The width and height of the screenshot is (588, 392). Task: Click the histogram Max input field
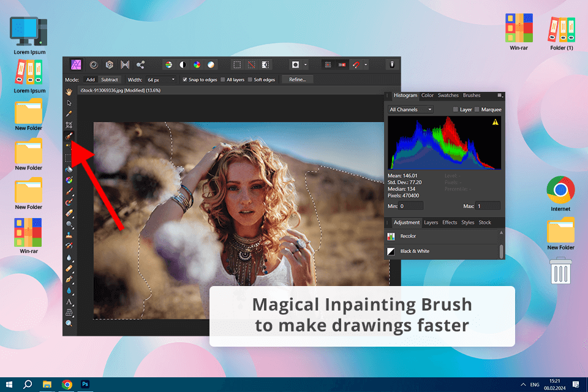coord(488,206)
